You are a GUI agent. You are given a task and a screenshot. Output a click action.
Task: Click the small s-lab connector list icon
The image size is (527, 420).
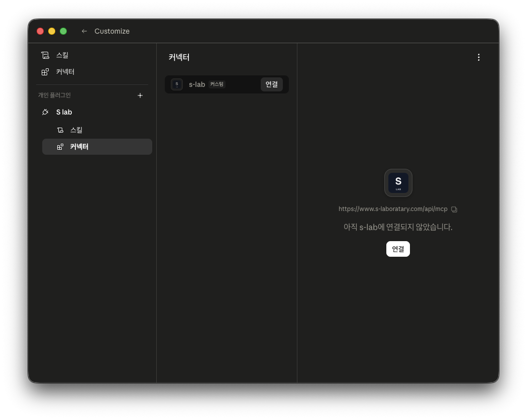177,84
